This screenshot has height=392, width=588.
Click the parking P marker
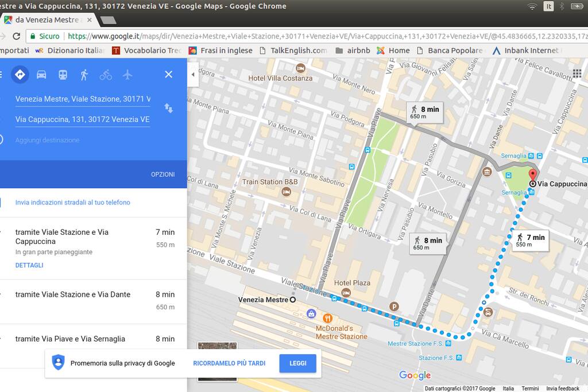click(x=394, y=306)
